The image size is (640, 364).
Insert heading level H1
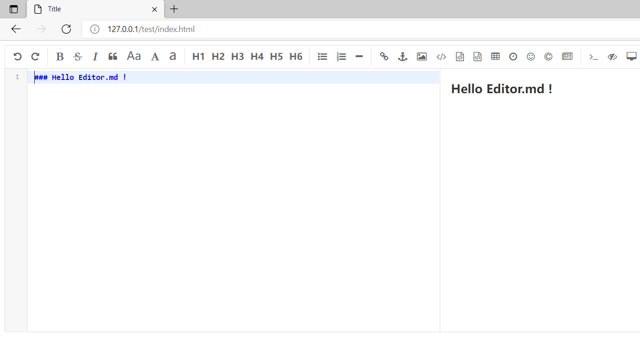point(198,57)
